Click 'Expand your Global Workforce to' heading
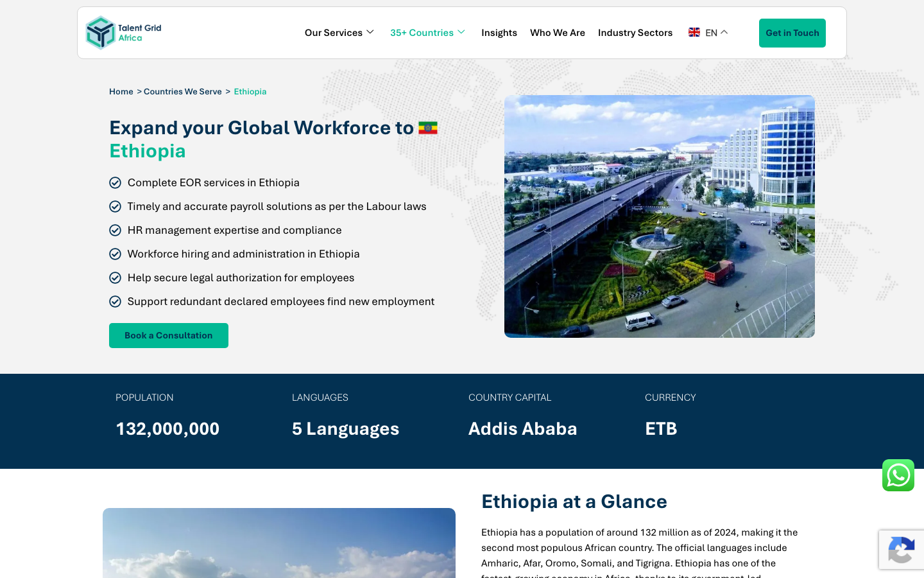The height and width of the screenshot is (578, 924). (x=261, y=128)
